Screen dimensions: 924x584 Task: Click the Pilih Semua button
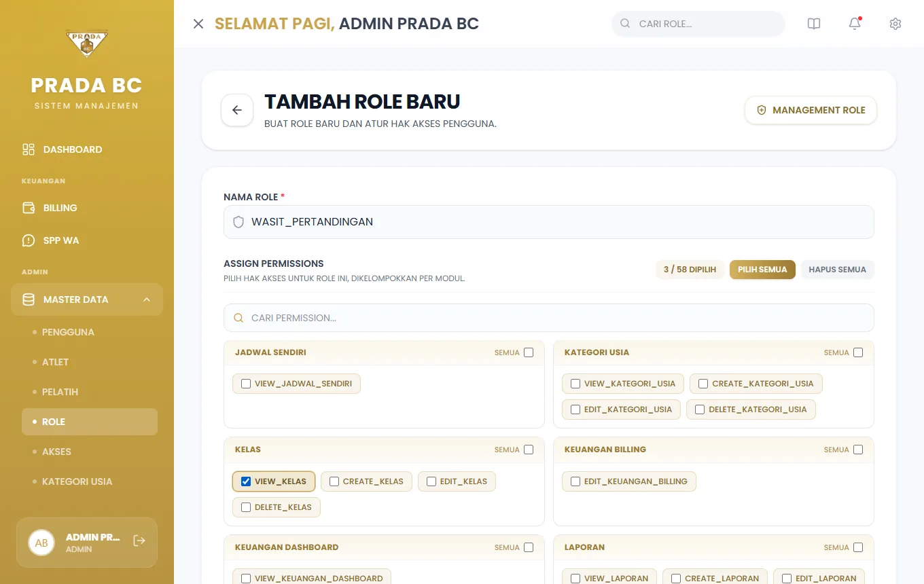tap(762, 270)
